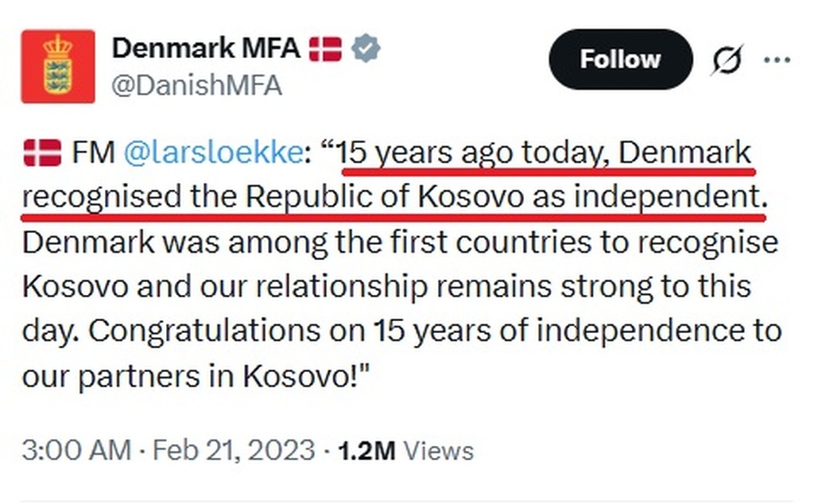Image resolution: width=814 pixels, height=504 pixels.
Task: Open the three-dot more options menu
Action: pyautogui.click(x=777, y=60)
